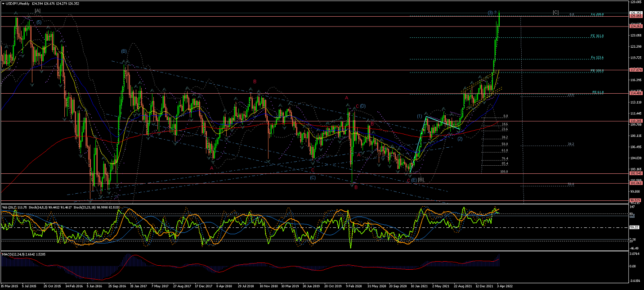
Task: Select the blue (2) wave label
Action: [x=460, y=139]
